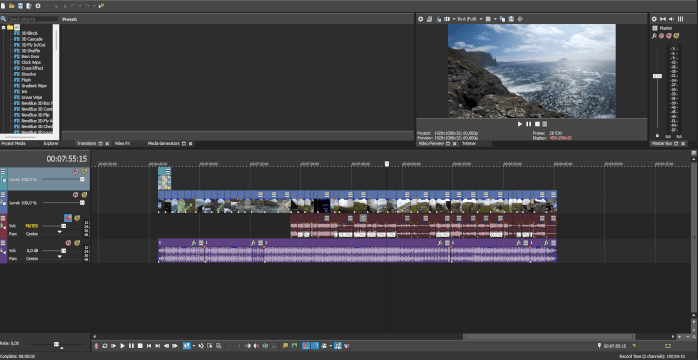Screen dimensions: 698x360
Task: Open the event FX icon on the first purple audio clip
Action: (x=194, y=243)
